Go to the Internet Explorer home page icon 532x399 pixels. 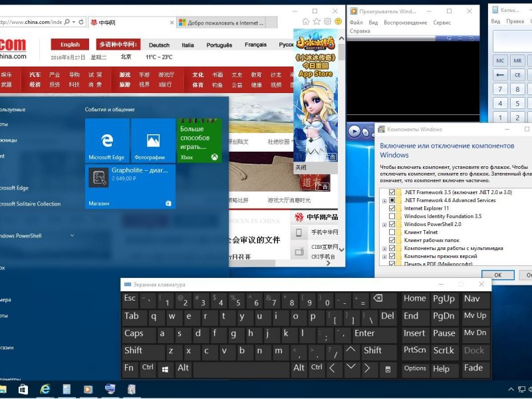click(x=306, y=22)
